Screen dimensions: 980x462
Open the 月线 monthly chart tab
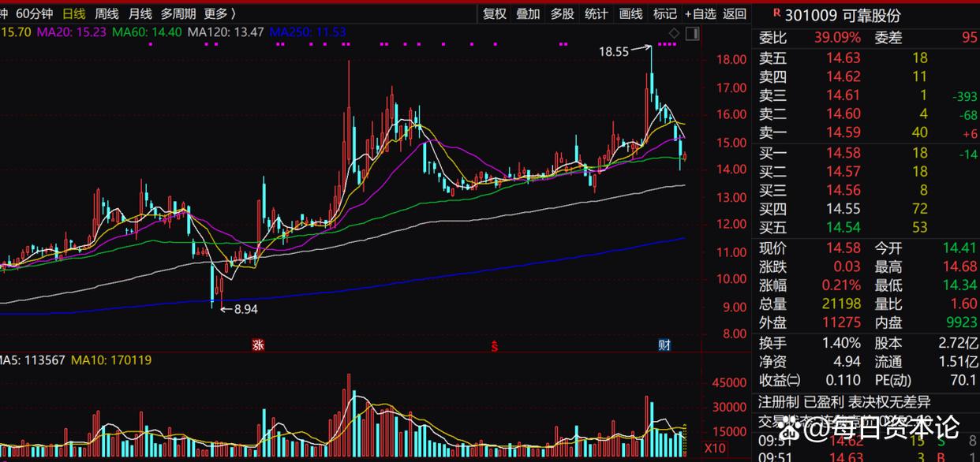(140, 13)
